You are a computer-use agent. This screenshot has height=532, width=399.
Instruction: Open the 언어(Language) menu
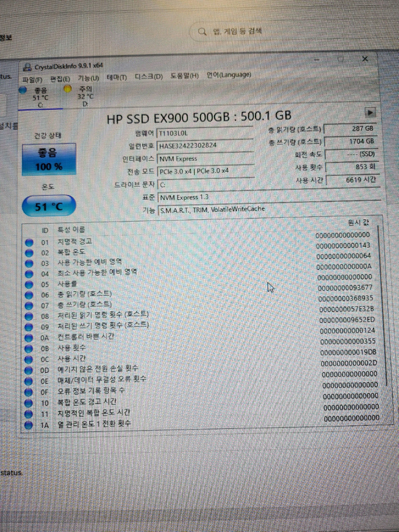coord(229,74)
